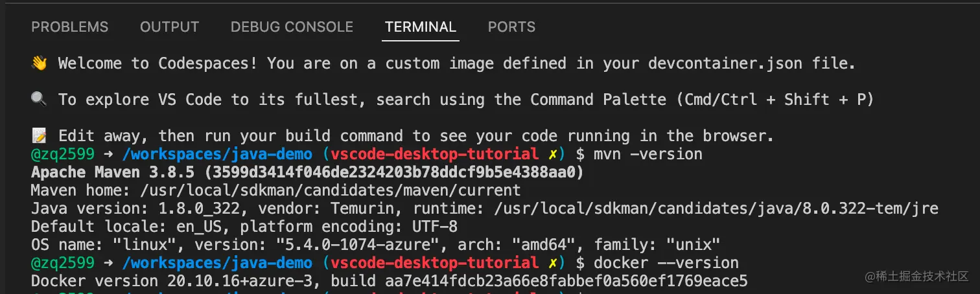
Task: Click the vscode-desktop-tutorial branch before docker command
Action: (x=434, y=263)
